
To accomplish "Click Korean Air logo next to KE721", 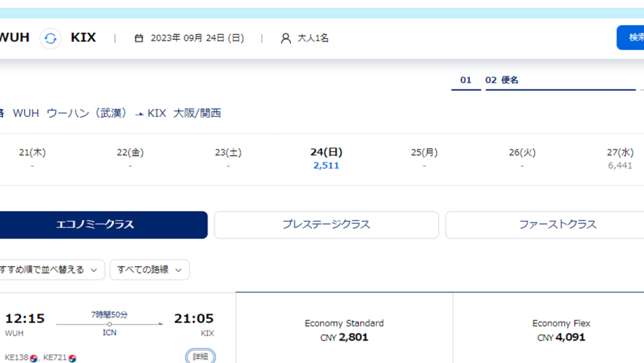I will click(x=72, y=359).
